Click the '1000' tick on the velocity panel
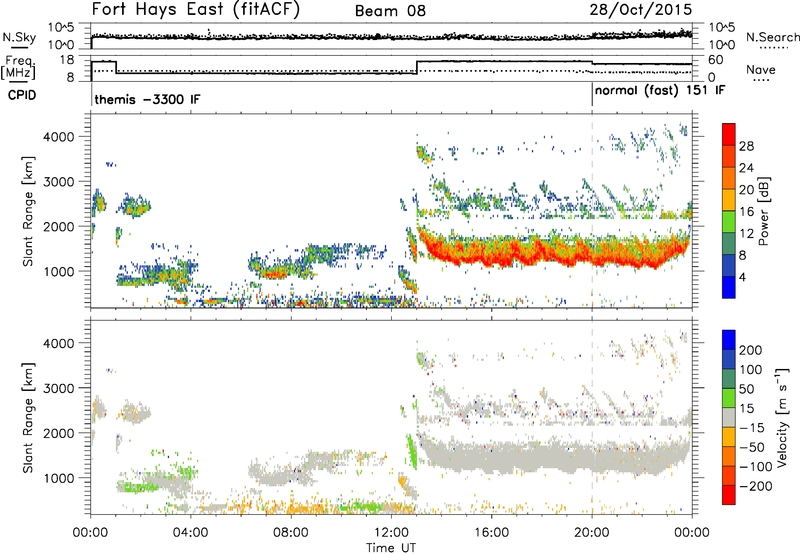 [58, 478]
